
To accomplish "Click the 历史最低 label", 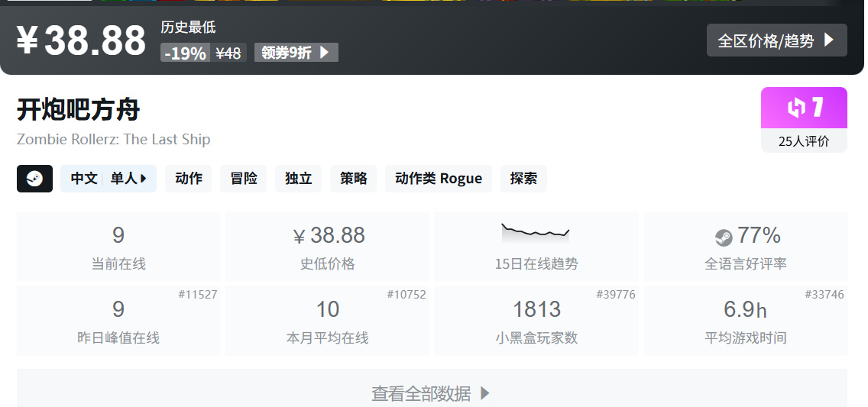I will point(188,27).
